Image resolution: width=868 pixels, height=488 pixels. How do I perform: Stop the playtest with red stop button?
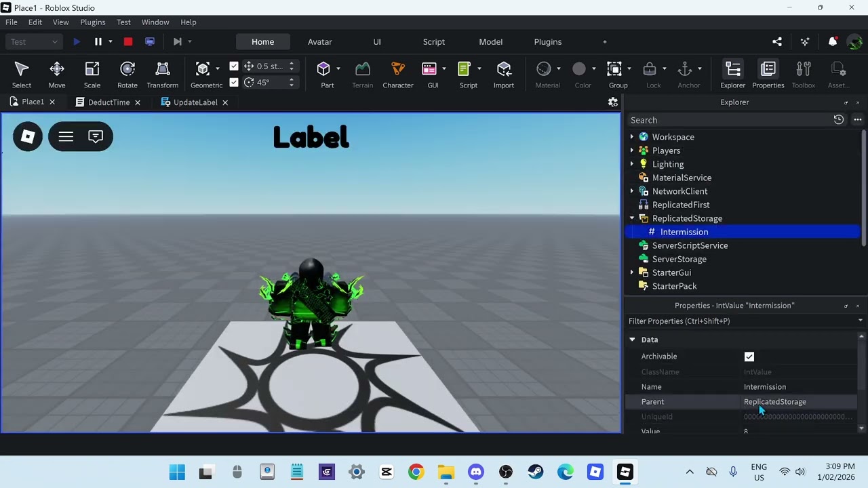coord(128,42)
